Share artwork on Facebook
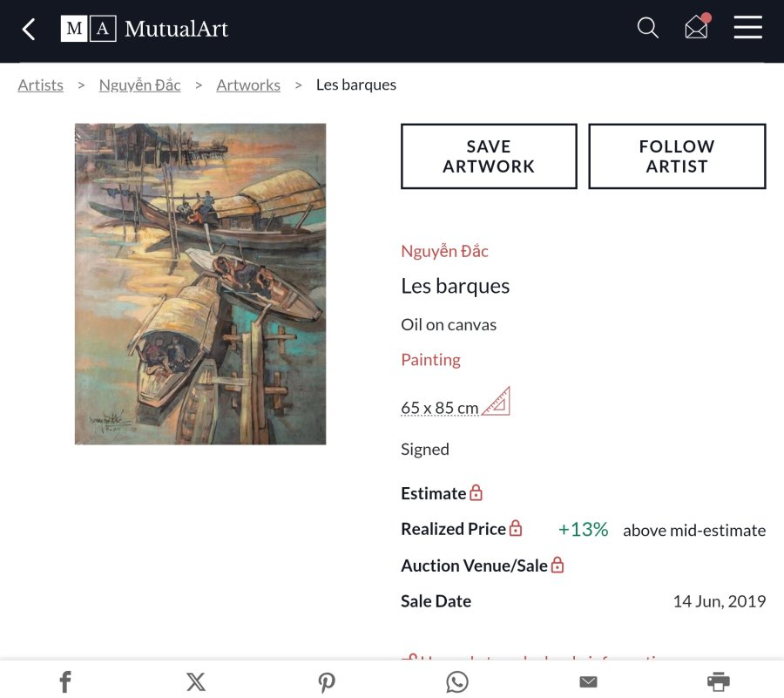The image size is (784, 698). pos(65,681)
